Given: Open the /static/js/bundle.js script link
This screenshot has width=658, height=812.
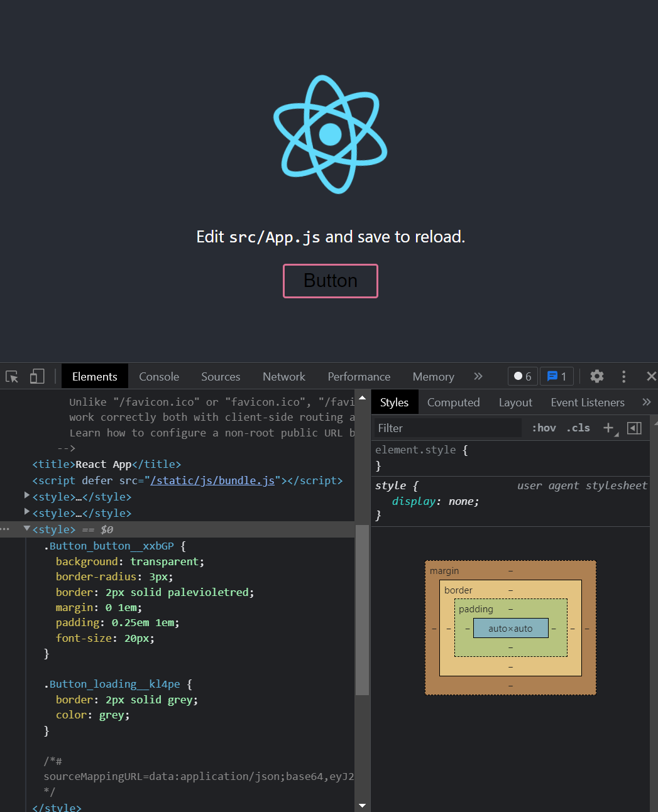Looking at the screenshot, I should 212,480.
